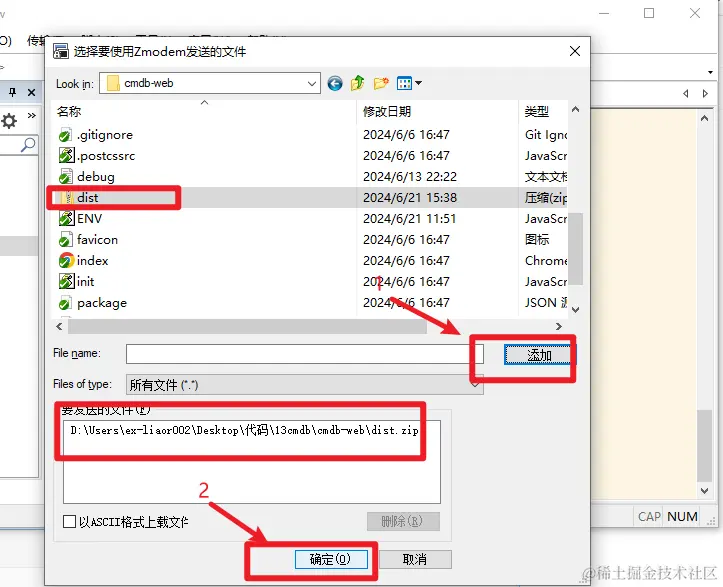This screenshot has height=587, width=723.
Task: Click the init JavaScript file icon
Action: point(66,281)
